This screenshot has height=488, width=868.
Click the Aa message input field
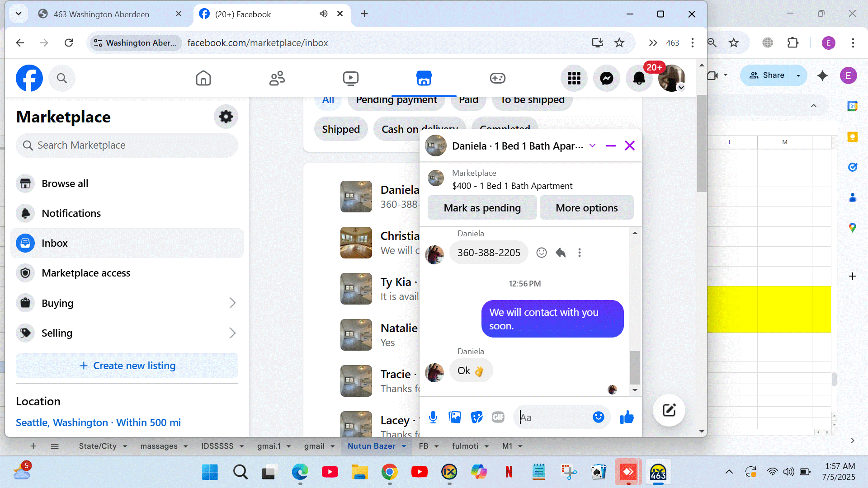click(554, 417)
